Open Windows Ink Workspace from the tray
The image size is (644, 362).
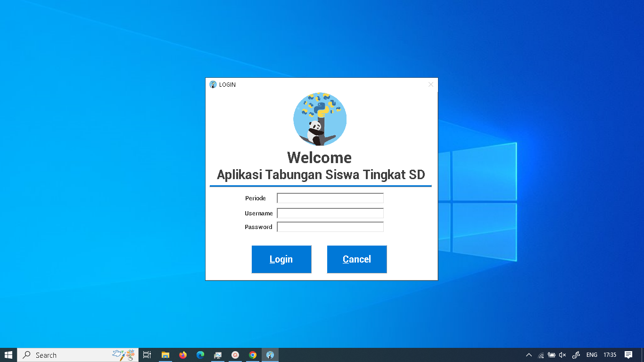tap(576, 355)
